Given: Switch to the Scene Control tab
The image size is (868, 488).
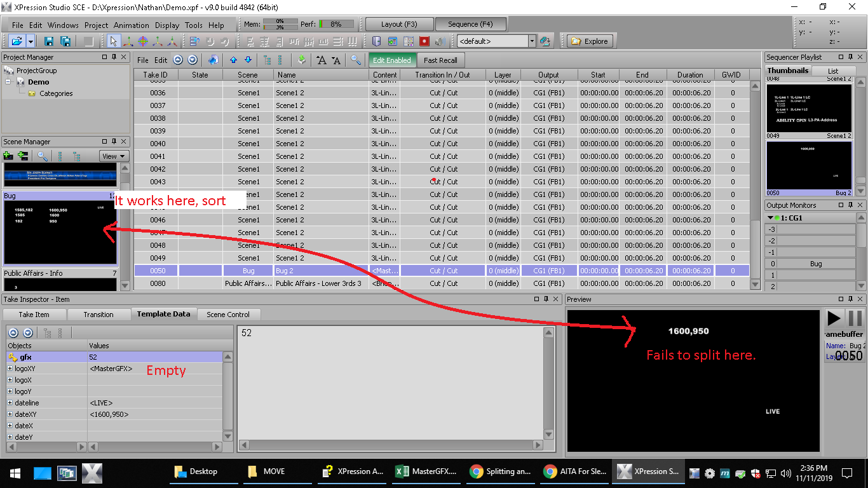Looking at the screenshot, I should pos(228,314).
